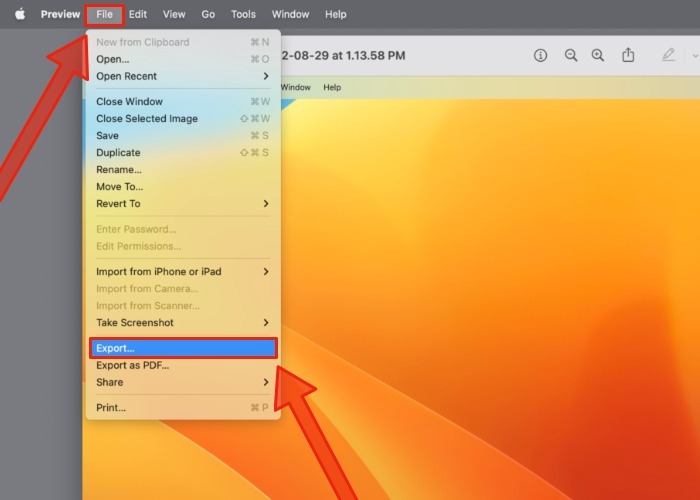This screenshot has width=700, height=500.
Task: Click the Zoom Out magnifier icon
Action: (571, 55)
